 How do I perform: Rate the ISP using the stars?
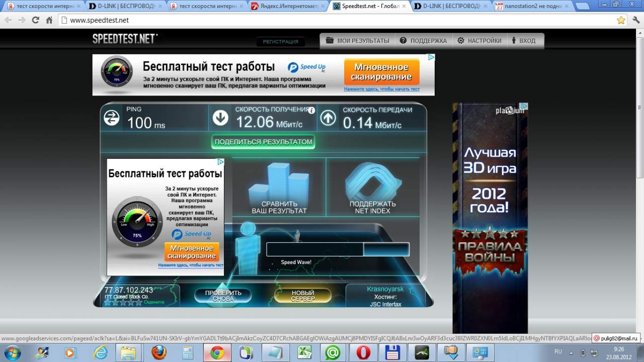point(123,302)
